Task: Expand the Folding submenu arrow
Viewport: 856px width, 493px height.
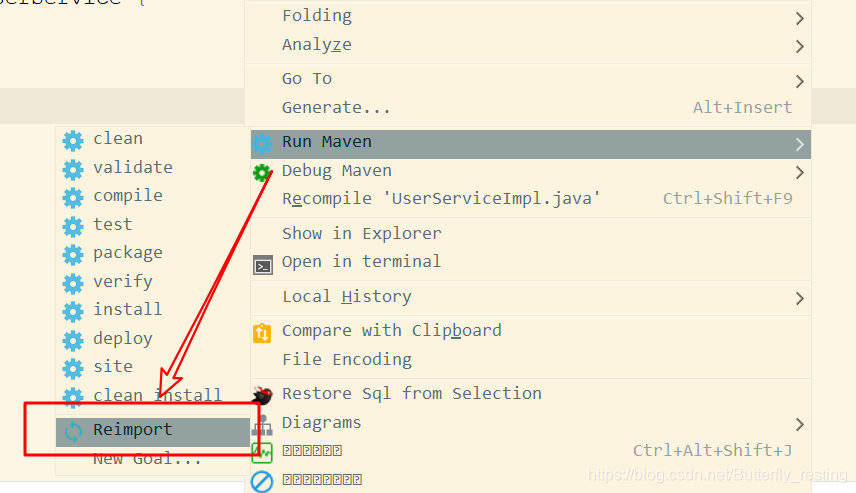Action: [x=799, y=19]
